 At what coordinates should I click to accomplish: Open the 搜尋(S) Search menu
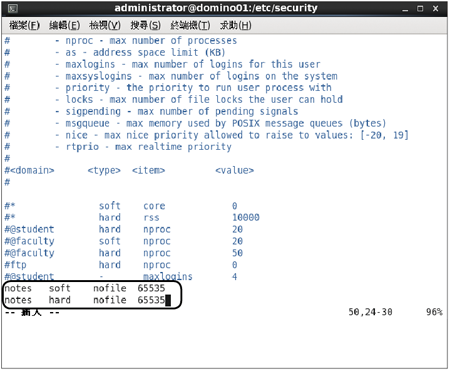145,25
